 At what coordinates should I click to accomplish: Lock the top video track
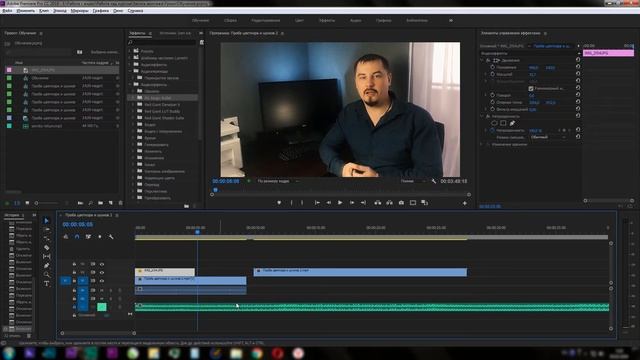tap(74, 264)
